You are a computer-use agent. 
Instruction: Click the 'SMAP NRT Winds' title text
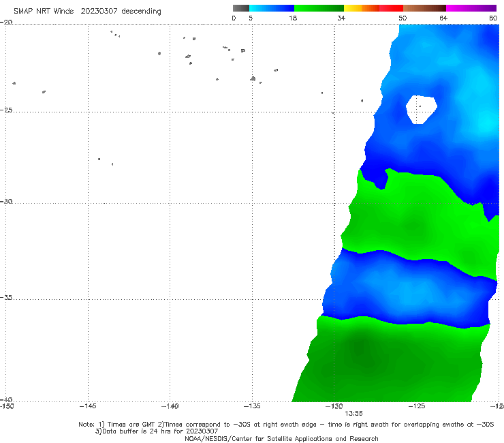coord(44,11)
